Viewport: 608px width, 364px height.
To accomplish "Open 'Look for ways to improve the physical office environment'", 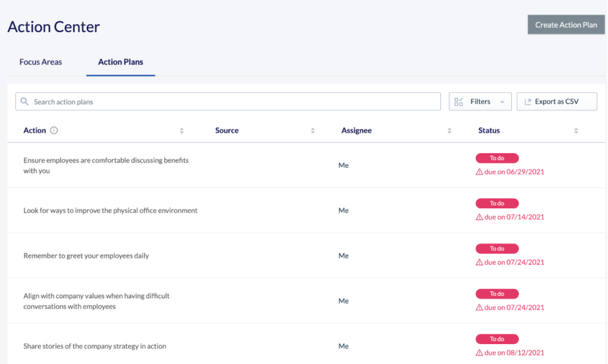I will [x=110, y=210].
